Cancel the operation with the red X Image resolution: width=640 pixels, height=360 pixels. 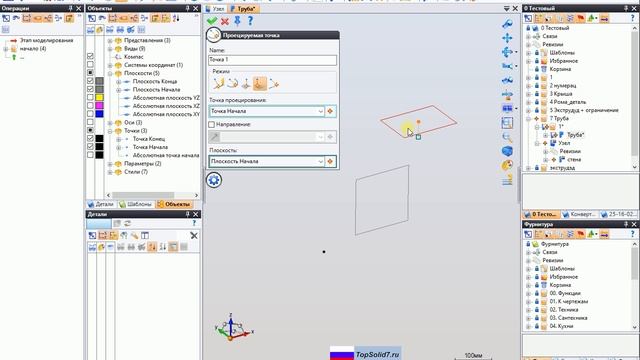[225, 21]
